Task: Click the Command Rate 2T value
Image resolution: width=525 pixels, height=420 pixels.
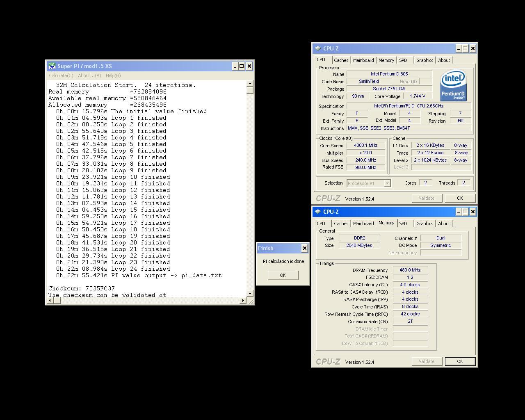Action: tap(410, 321)
